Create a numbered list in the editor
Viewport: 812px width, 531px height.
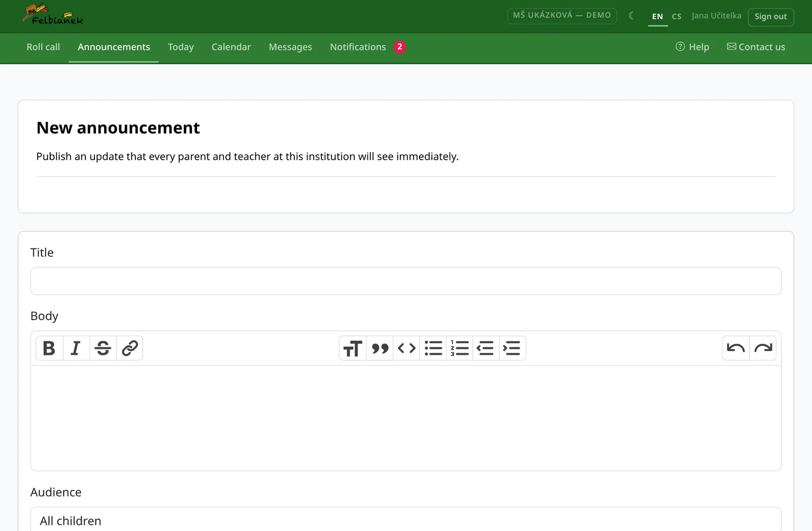point(459,348)
